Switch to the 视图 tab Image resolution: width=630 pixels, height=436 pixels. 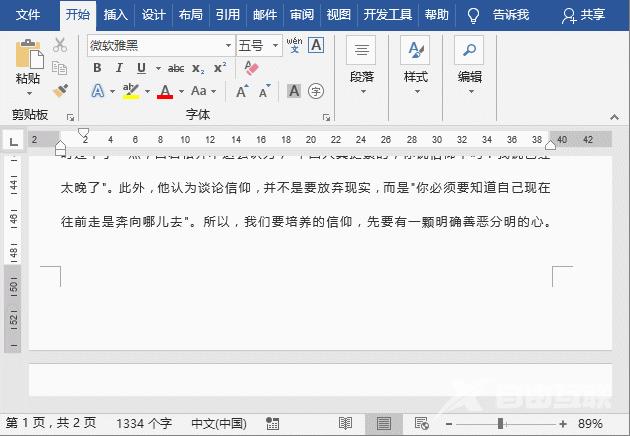(339, 15)
